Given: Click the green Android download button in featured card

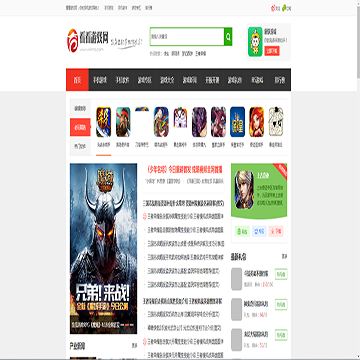Looking at the screenshot, I should click(x=242, y=231).
